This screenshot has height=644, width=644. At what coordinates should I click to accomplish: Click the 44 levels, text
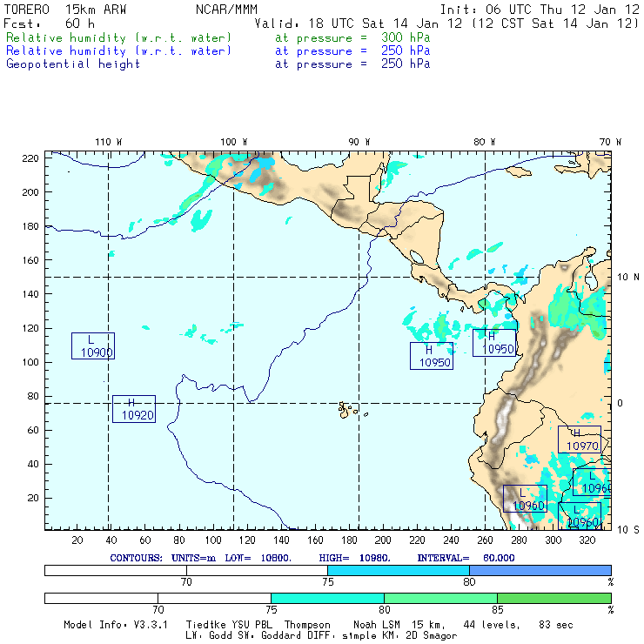pos(492,625)
